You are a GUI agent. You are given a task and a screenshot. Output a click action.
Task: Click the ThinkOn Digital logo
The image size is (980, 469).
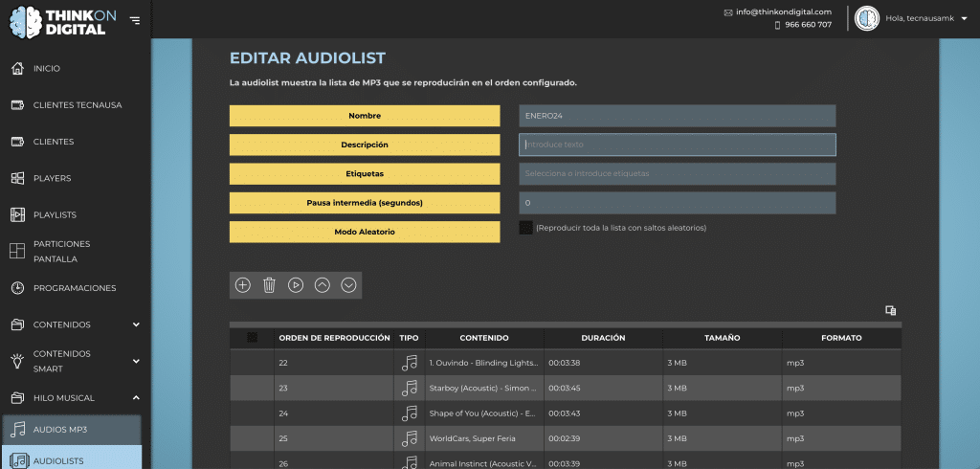tap(62, 22)
